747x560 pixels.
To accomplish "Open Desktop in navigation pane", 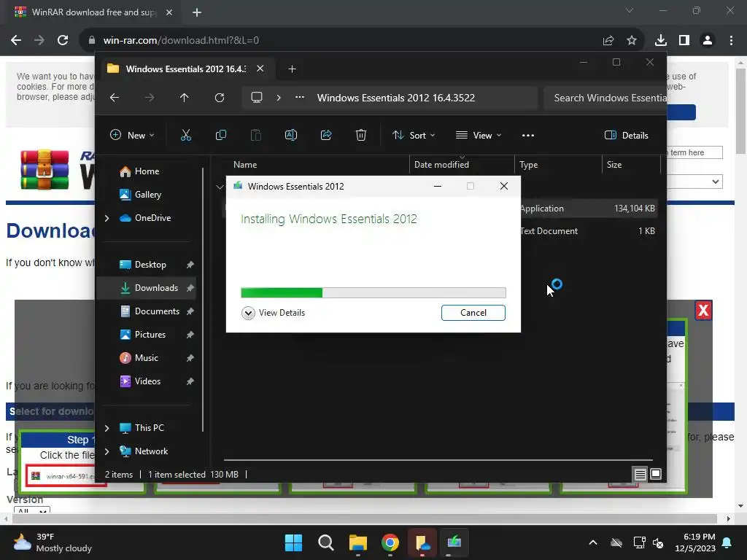I will (150, 265).
